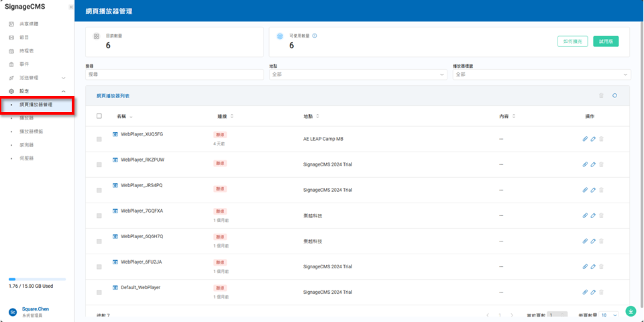Click edit pencil for WebPlayer_RKZPUW row

click(593, 164)
